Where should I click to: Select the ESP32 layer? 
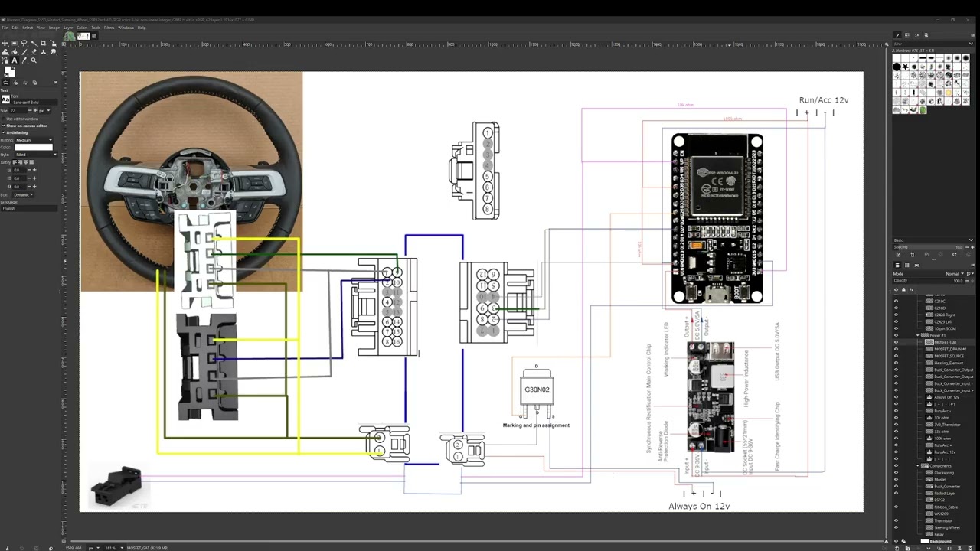pyautogui.click(x=939, y=500)
